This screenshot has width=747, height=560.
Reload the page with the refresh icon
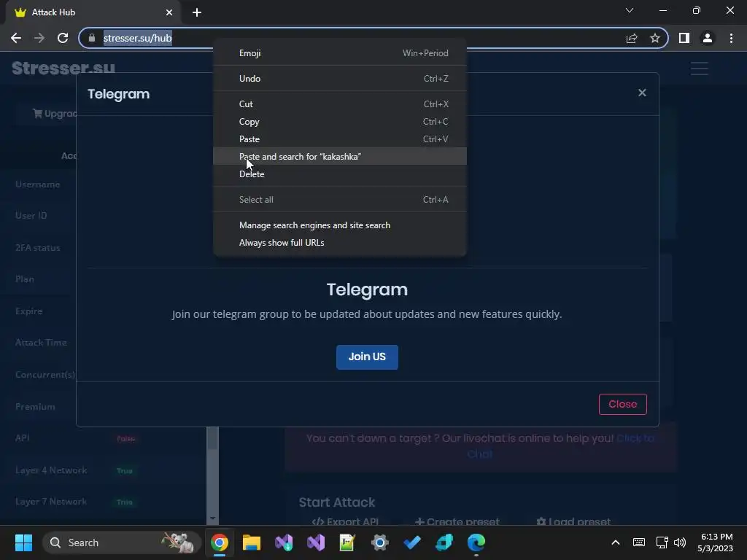[63, 38]
